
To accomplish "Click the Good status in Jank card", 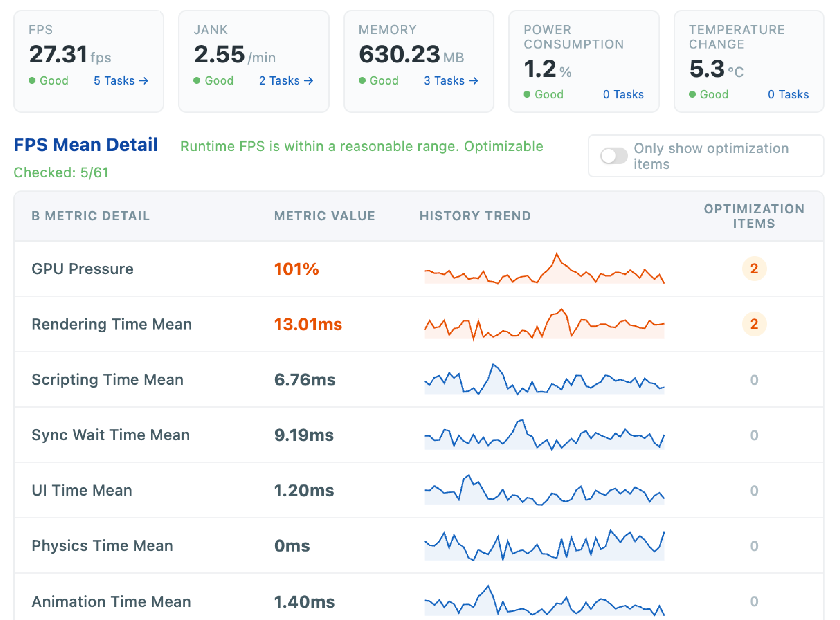I will pos(213,81).
